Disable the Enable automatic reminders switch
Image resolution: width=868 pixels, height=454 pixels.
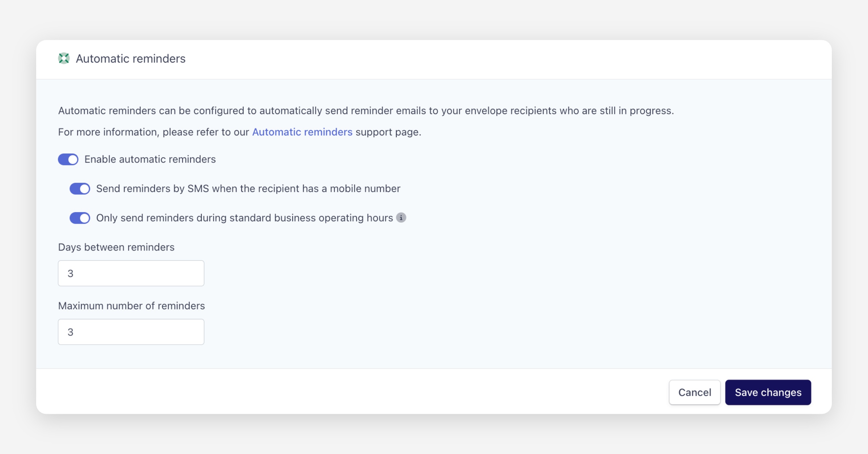click(x=68, y=159)
